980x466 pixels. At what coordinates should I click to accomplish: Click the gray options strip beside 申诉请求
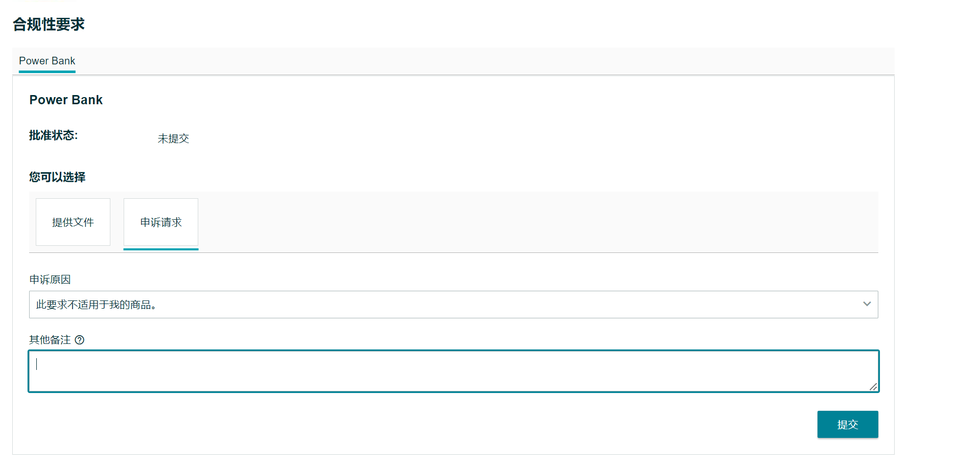(x=538, y=222)
